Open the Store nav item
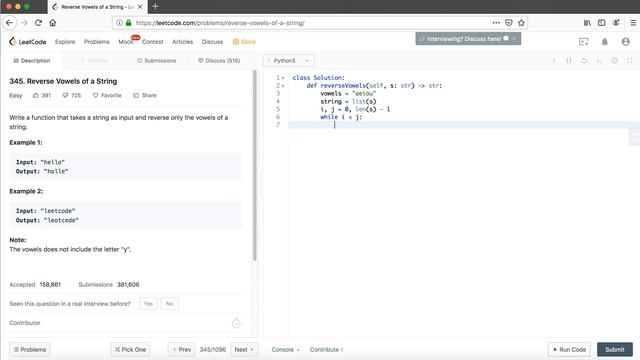 click(244, 42)
